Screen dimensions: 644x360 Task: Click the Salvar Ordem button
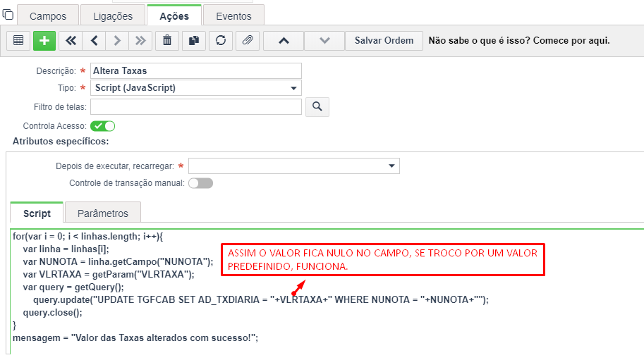(x=384, y=40)
